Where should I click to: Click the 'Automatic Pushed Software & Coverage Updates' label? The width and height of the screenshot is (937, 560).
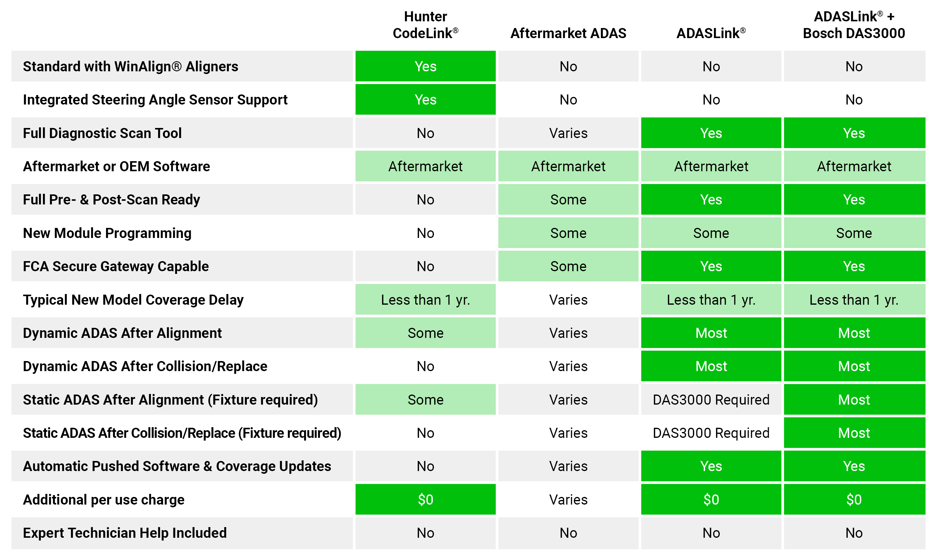(177, 466)
